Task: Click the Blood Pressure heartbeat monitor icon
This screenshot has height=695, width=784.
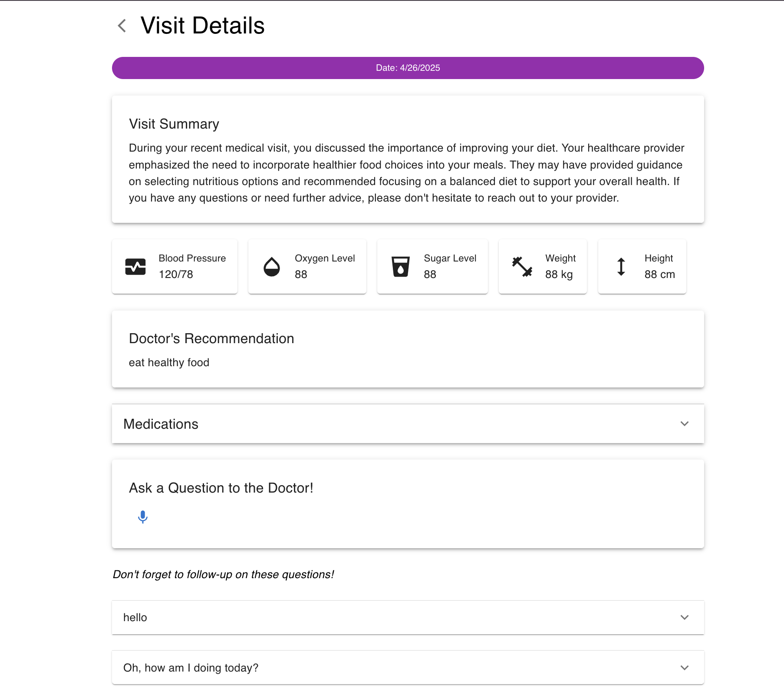Action: pos(135,267)
